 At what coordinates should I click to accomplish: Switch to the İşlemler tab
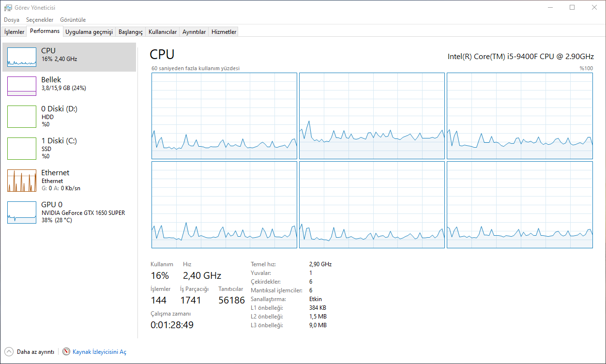coord(14,32)
